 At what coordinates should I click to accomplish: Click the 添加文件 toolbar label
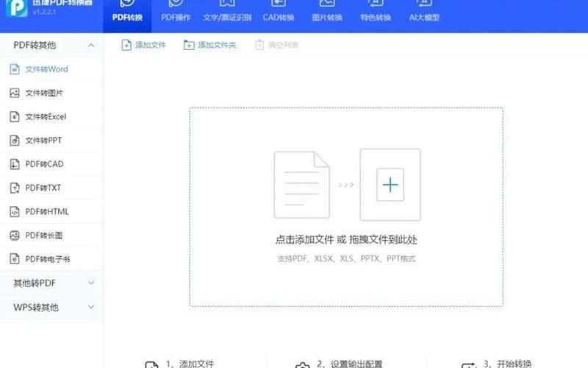[151, 45]
